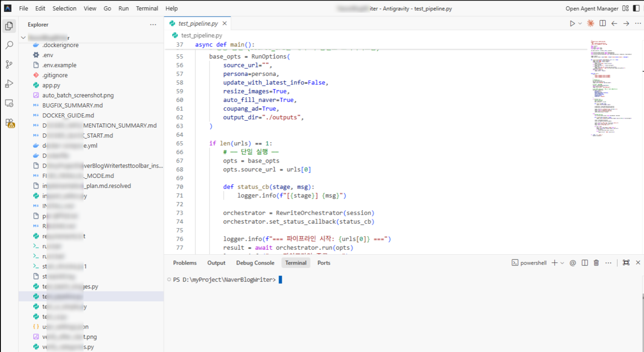The height and width of the screenshot is (352, 644).
Task: Collapse the project root folder chevron
Action: coord(23,38)
